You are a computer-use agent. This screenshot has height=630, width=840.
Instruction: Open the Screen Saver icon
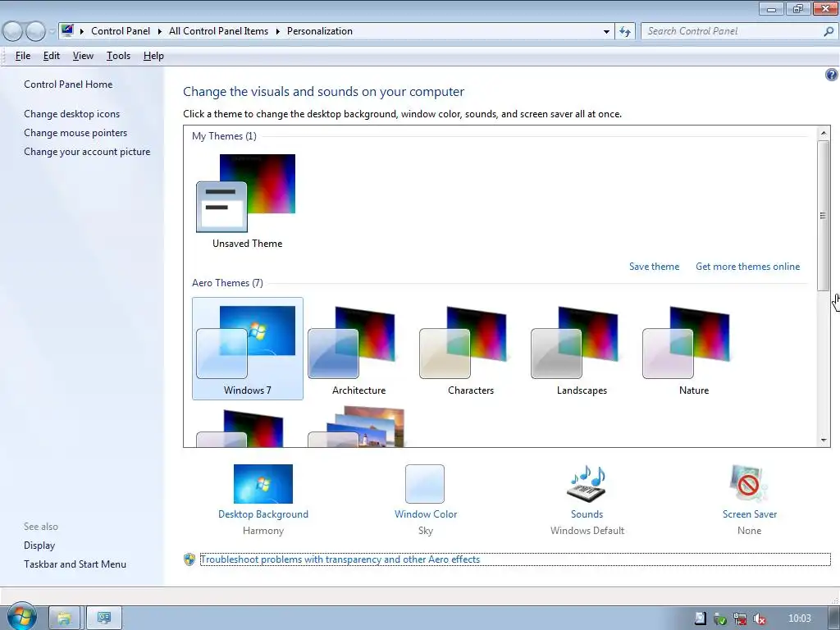click(749, 484)
